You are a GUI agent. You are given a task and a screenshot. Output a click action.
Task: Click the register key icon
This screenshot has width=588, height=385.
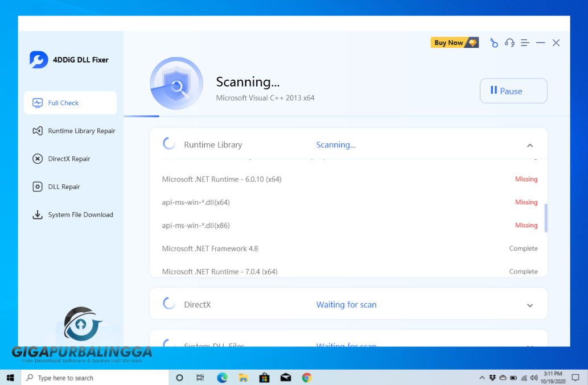tap(494, 43)
